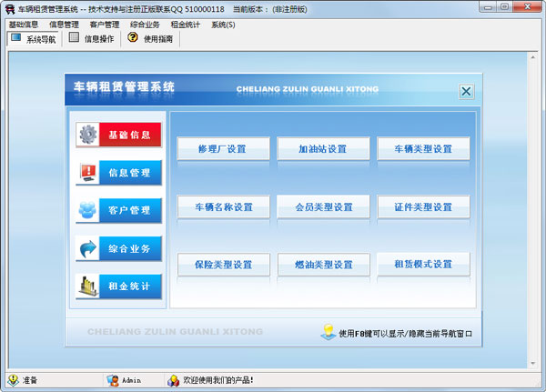Click the scrollbar up arrow
546x392 pixels.
tap(532, 57)
